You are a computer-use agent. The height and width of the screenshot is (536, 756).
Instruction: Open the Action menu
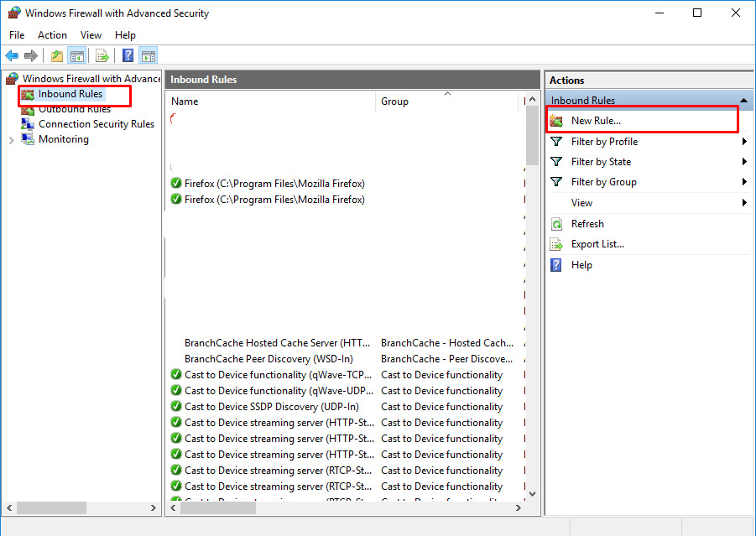pos(52,35)
